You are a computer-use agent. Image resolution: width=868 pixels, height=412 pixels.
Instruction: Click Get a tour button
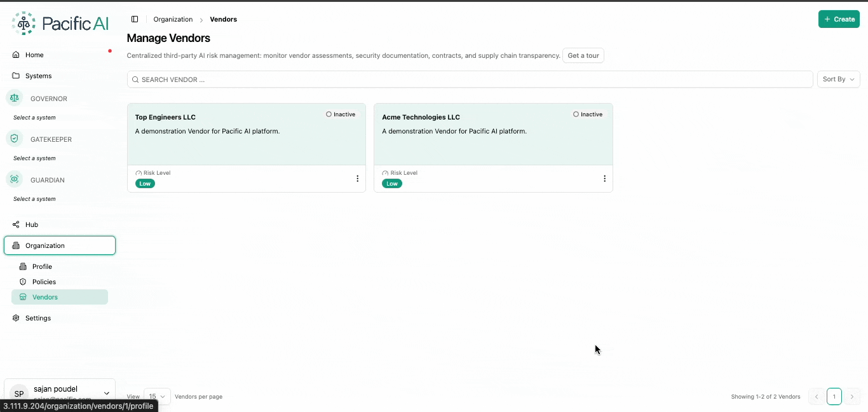tap(583, 55)
